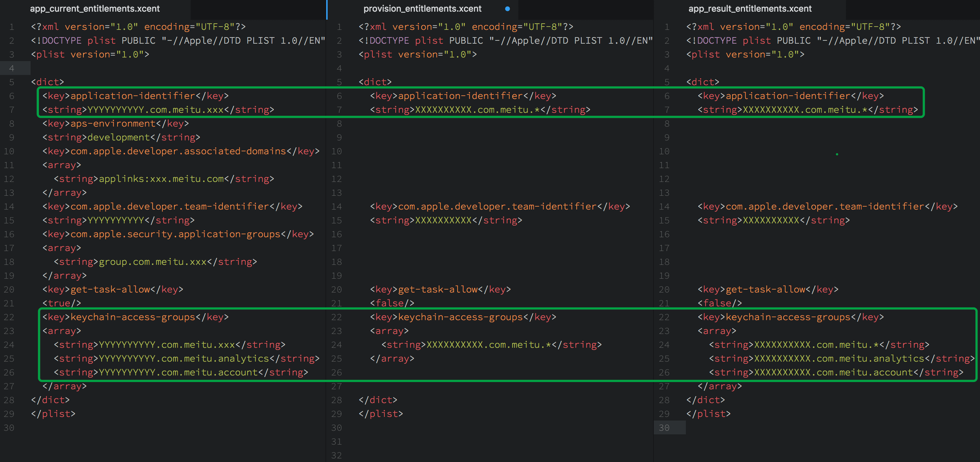Click the <true/> tag in the left pane
The height and width of the screenshot is (462, 980).
[x=62, y=303]
